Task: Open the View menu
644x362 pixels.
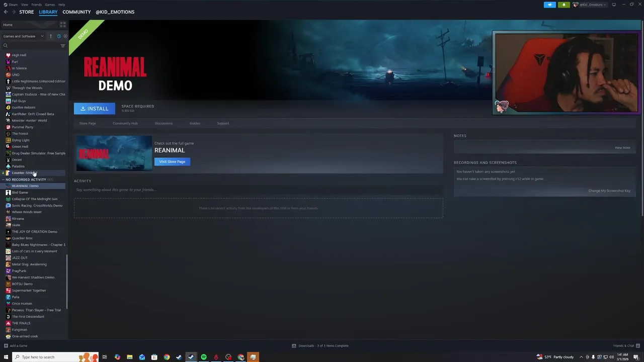Action: point(24,5)
